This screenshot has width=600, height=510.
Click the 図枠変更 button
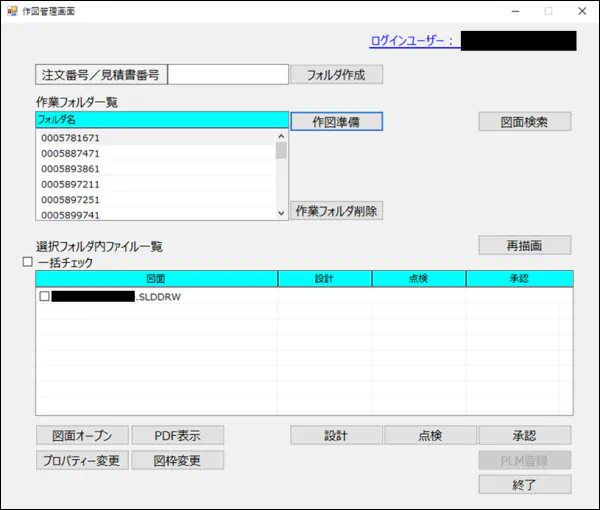[178, 460]
